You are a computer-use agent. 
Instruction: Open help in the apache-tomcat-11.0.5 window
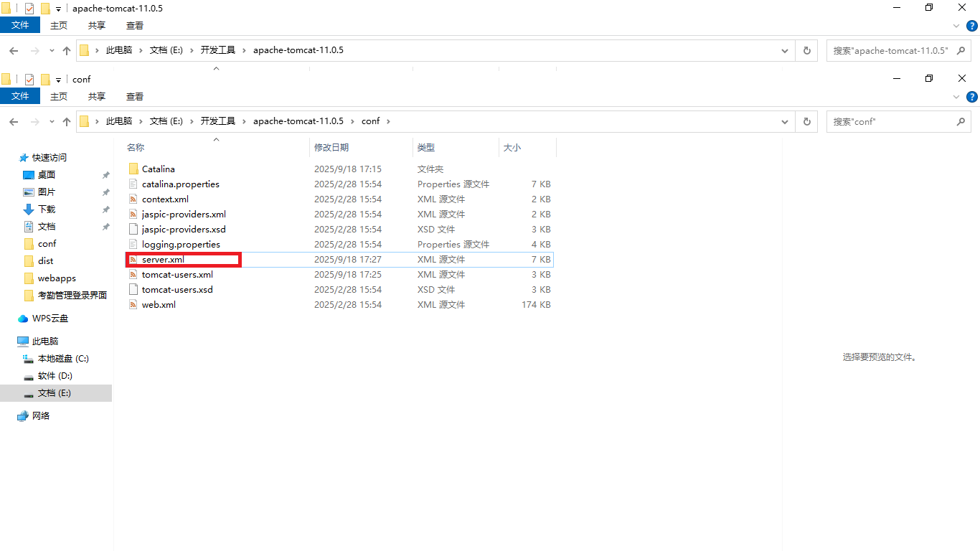973,26
